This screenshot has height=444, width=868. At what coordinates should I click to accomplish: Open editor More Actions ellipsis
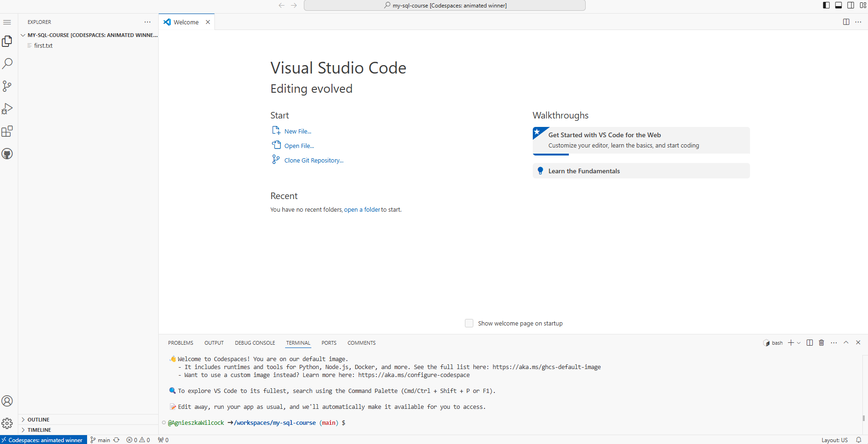858,22
